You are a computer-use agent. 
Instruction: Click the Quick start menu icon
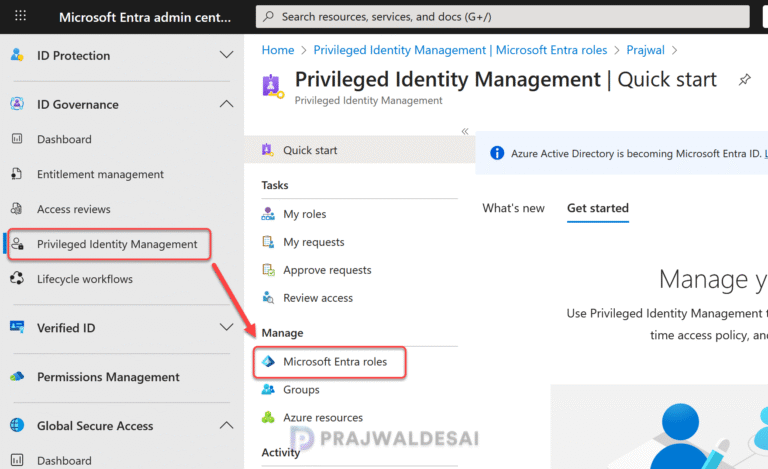tap(267, 150)
